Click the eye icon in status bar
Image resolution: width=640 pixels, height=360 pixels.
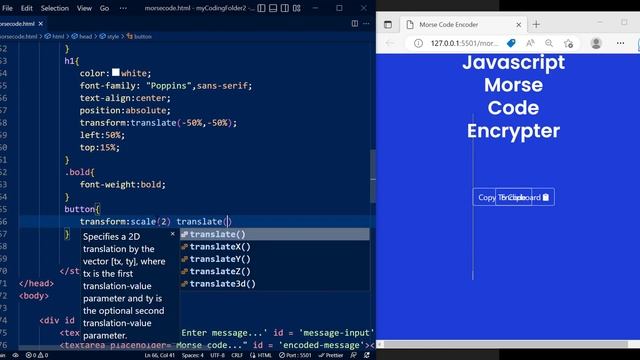point(16,355)
